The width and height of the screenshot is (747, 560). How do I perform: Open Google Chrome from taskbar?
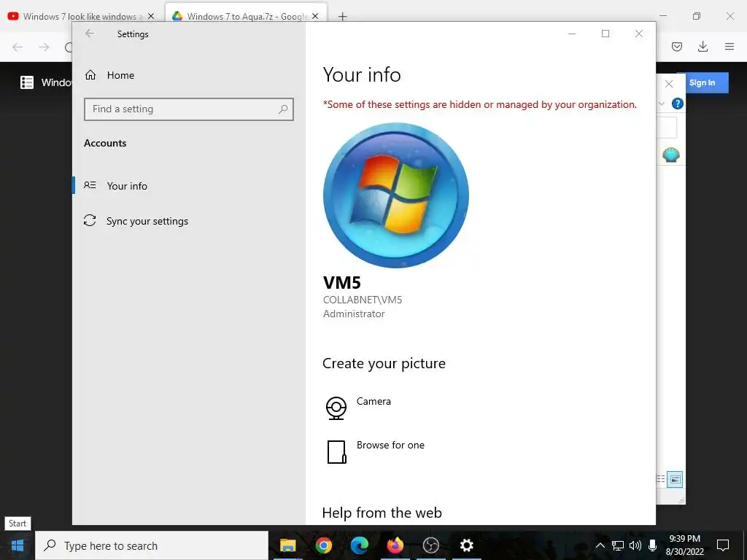point(323,545)
